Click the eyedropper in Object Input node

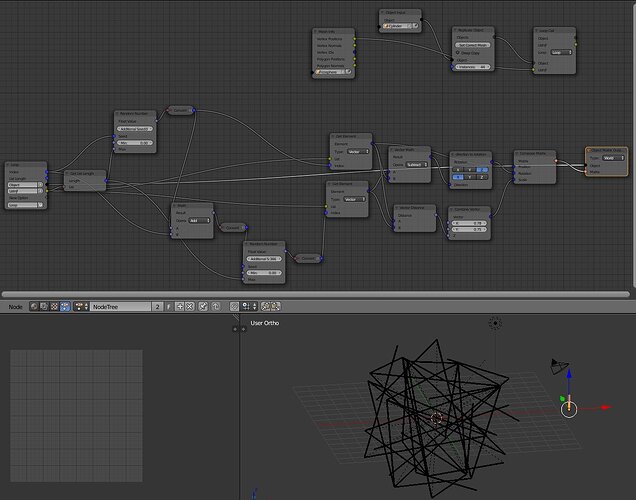point(415,26)
